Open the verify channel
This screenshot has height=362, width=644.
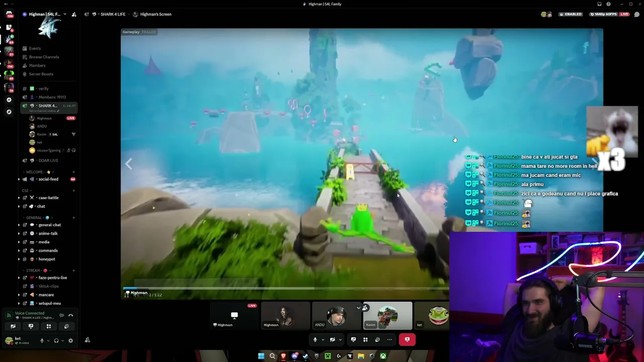coord(49,88)
